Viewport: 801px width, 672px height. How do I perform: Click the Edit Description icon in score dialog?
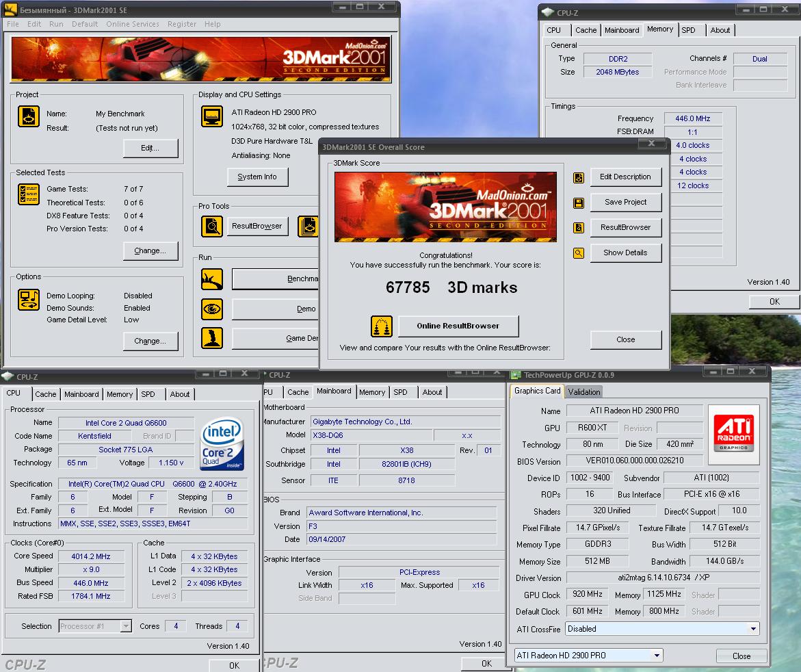pos(578,178)
